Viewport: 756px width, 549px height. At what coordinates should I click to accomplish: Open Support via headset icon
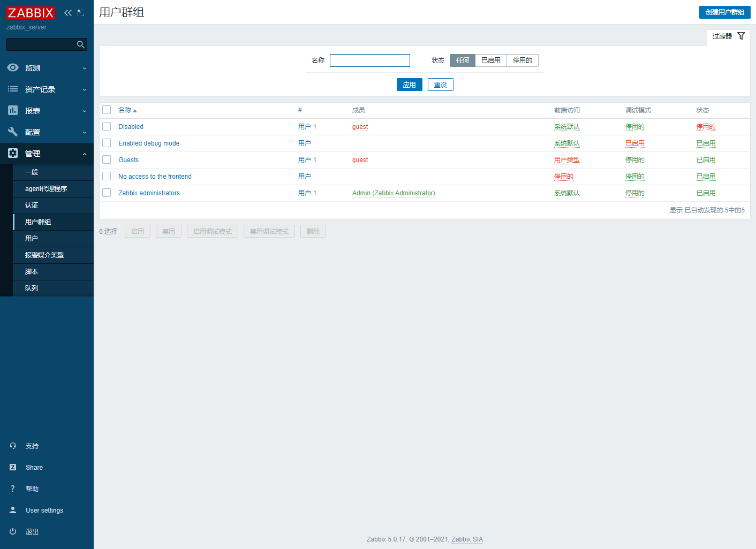coord(13,446)
